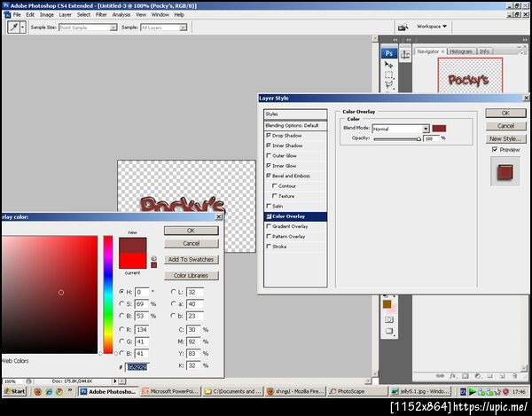
Task: Click the hex color input field
Action: (137, 367)
